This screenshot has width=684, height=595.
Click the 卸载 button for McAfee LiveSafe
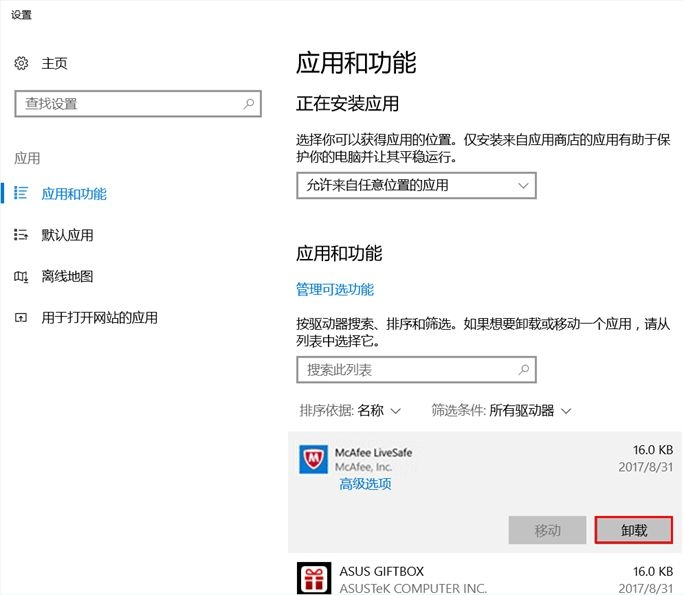click(x=634, y=530)
